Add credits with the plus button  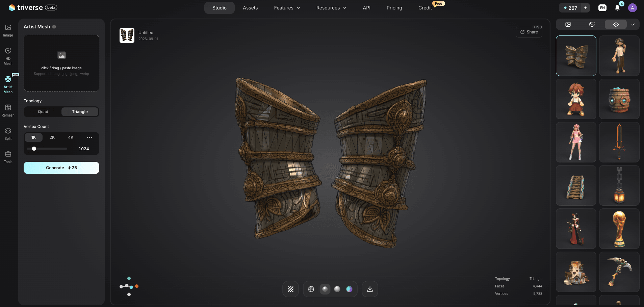coord(586,8)
